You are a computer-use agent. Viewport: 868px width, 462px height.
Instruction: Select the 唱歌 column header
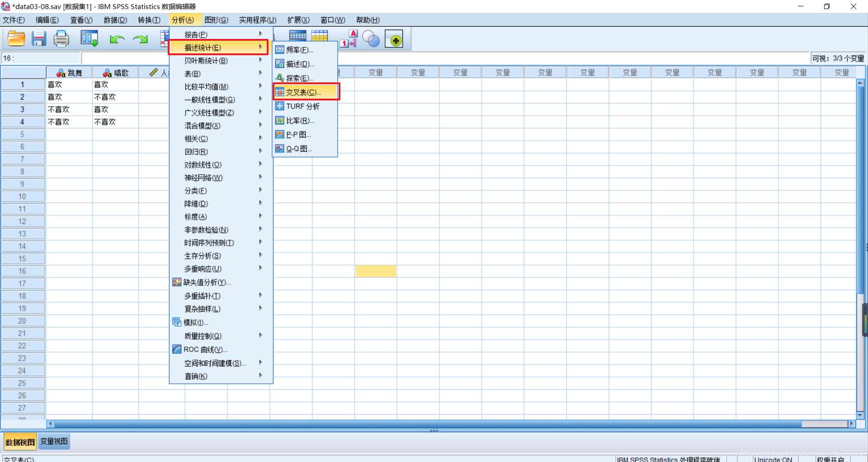[116, 73]
